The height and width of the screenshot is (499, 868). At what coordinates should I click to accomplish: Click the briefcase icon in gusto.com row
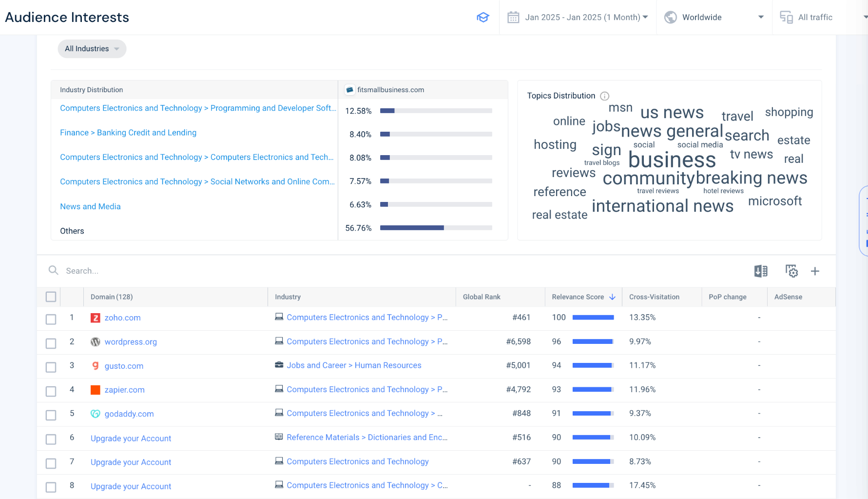pyautogui.click(x=279, y=365)
